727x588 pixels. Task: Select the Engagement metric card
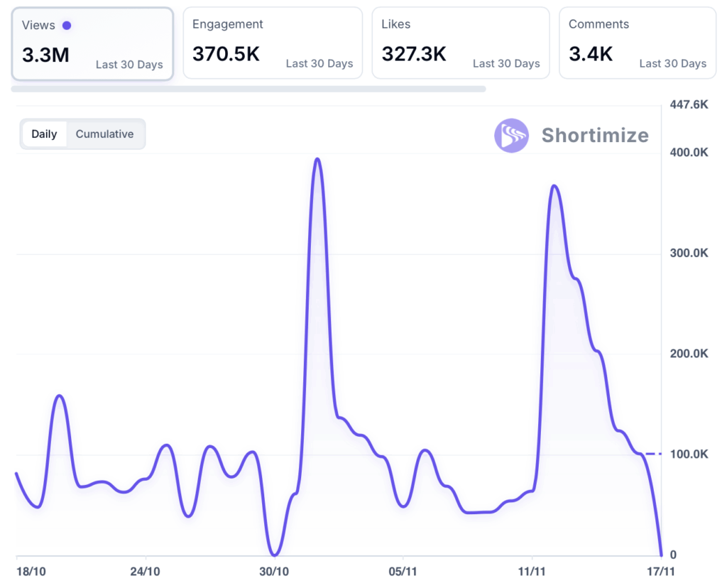coord(273,43)
